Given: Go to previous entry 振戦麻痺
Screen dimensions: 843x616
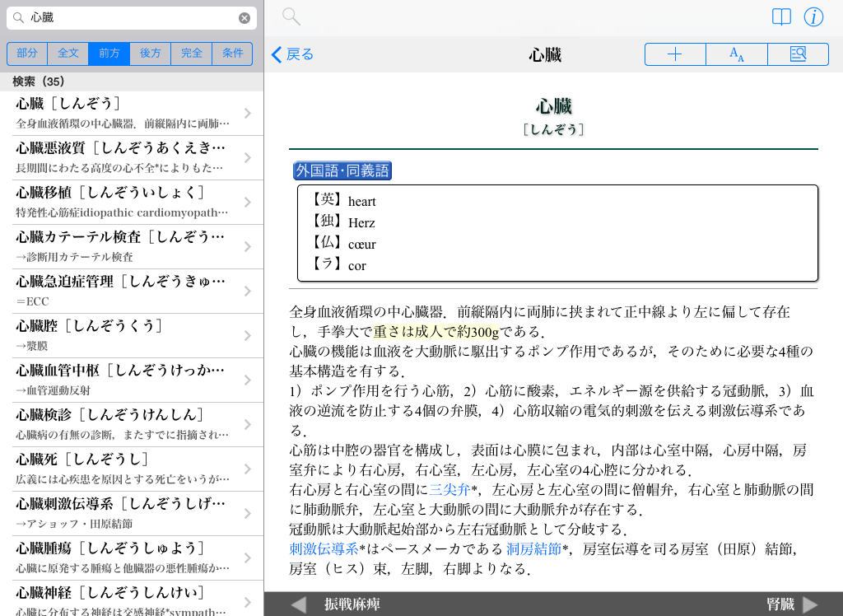Looking at the screenshot, I should coord(338,604).
